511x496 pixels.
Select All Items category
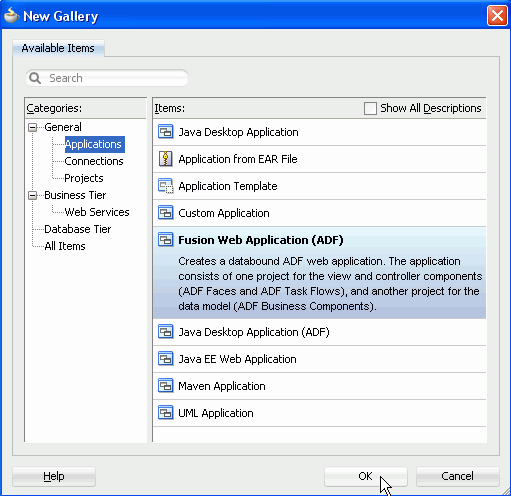[65, 246]
